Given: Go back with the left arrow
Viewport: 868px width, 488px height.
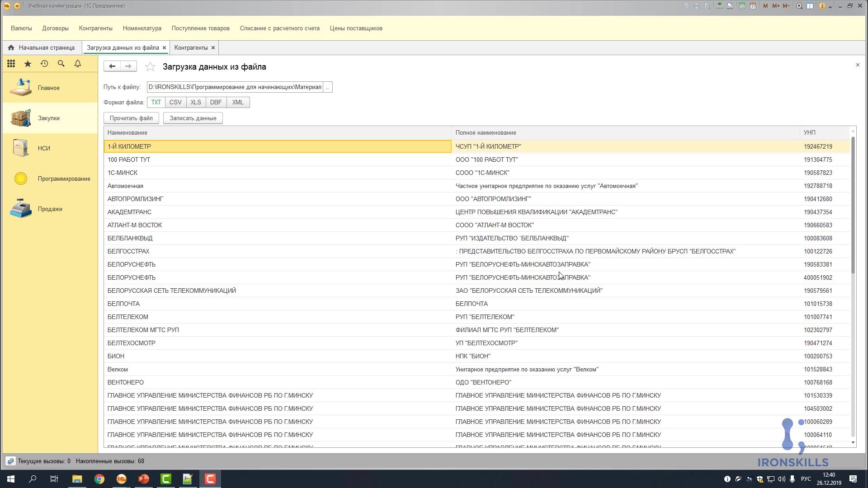Looking at the screenshot, I should [x=112, y=66].
